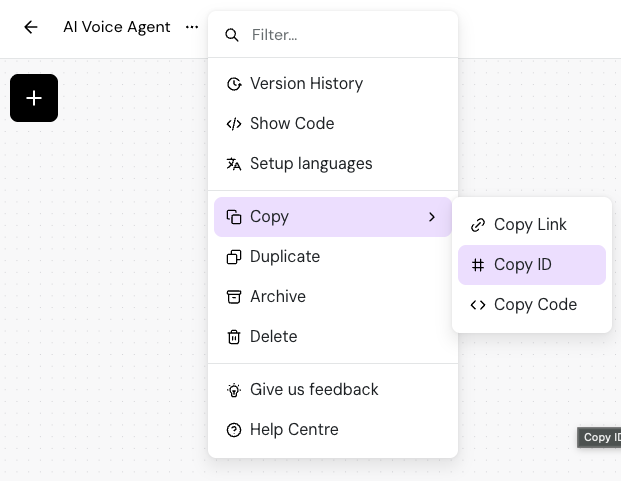621x481 pixels.
Task: Click the Version History clock icon
Action: 234,84
